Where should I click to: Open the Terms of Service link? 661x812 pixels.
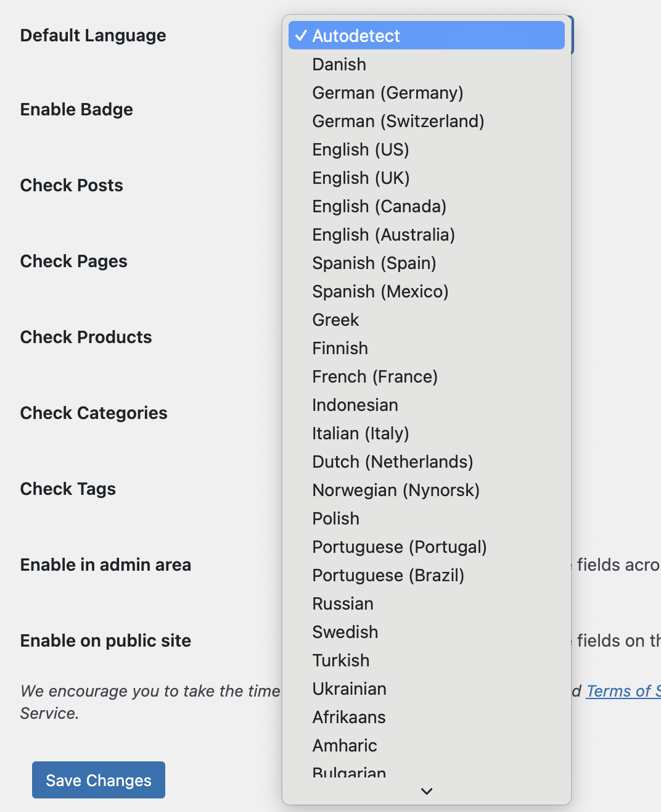tap(623, 691)
